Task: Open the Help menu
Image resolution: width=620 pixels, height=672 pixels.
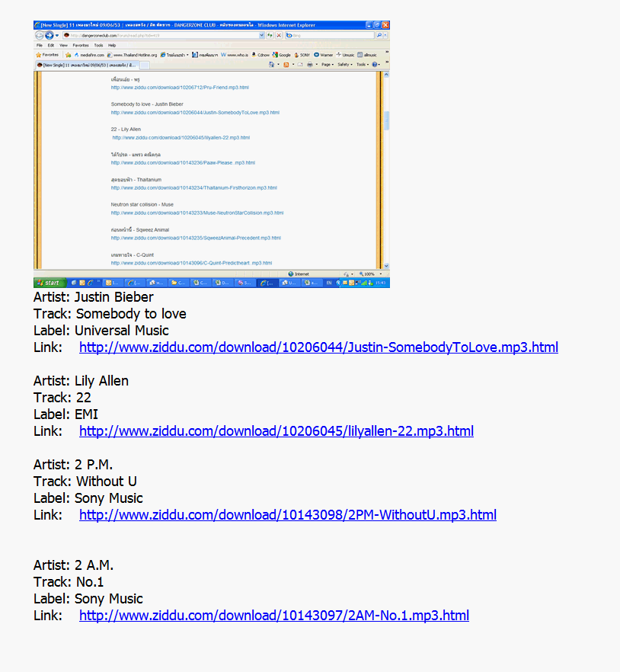Action: 112,45
